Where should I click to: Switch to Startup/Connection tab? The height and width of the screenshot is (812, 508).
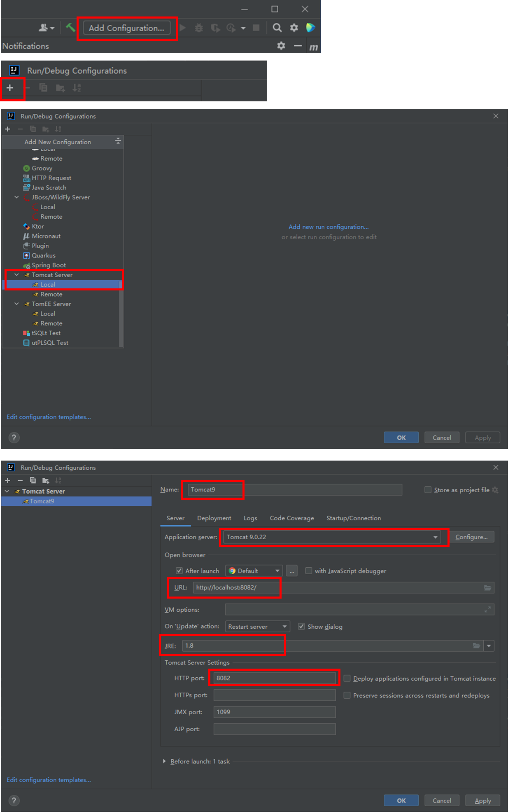354,518
